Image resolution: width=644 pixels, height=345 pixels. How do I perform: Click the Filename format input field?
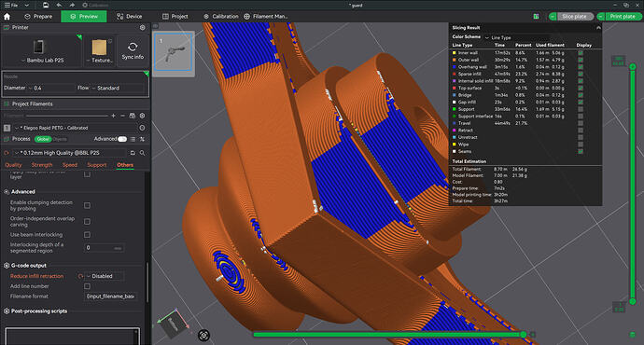pos(111,297)
